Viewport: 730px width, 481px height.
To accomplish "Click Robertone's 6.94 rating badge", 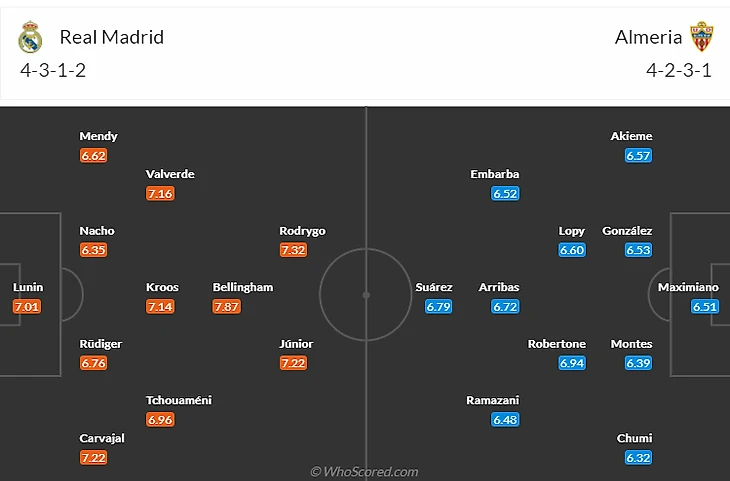I will pos(572,362).
